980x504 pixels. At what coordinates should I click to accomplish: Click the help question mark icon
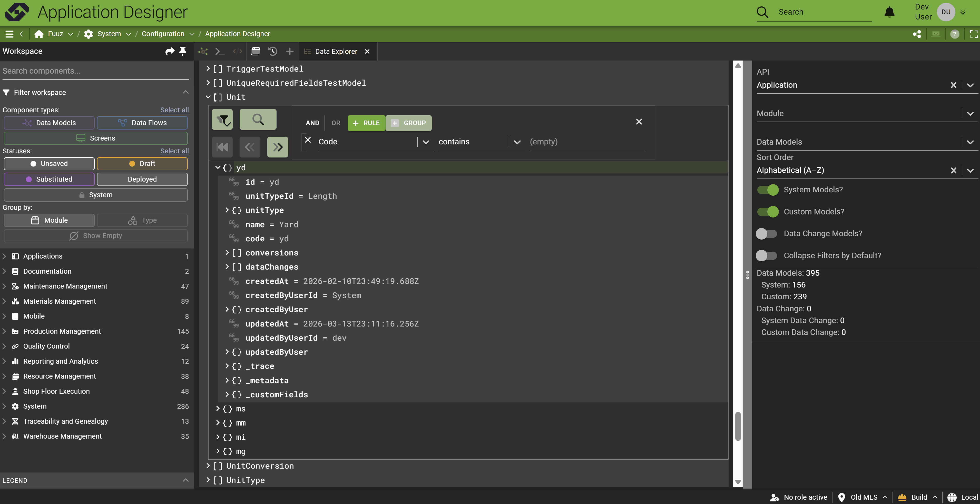coord(955,34)
